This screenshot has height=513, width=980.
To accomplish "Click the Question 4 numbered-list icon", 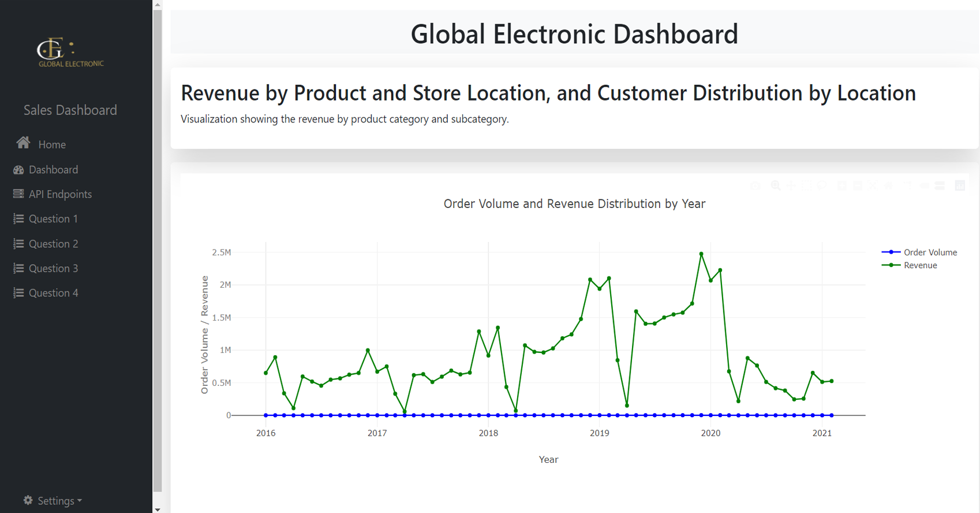I will [x=18, y=293].
